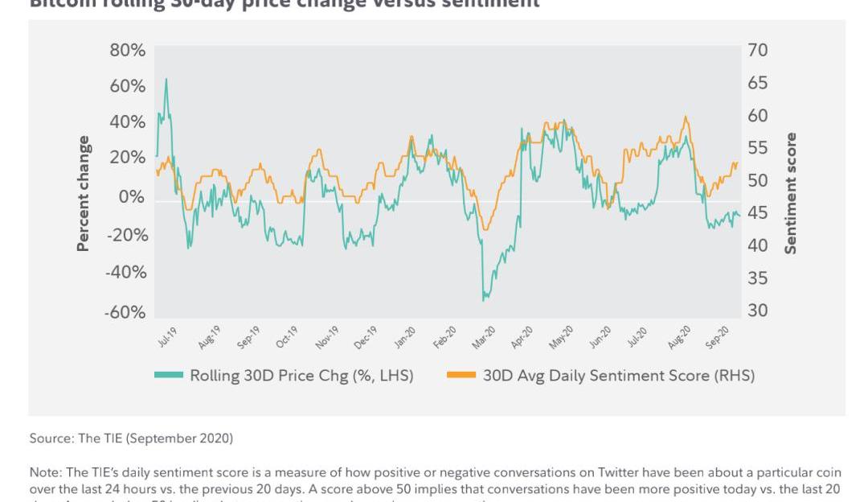This screenshot has height=502, width=868.
Task: Click the 80% left axis tick label
Action: click(127, 51)
